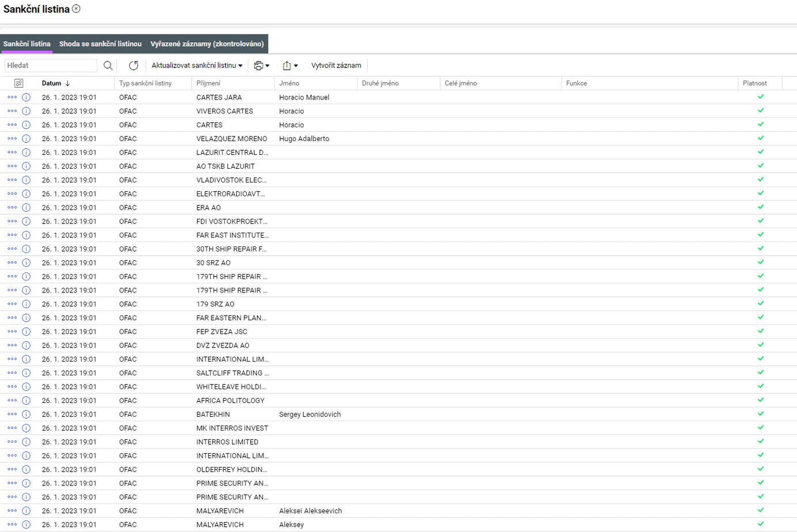Open the Shoda se sankční listinou tab
The image size is (797, 532).
(x=100, y=44)
